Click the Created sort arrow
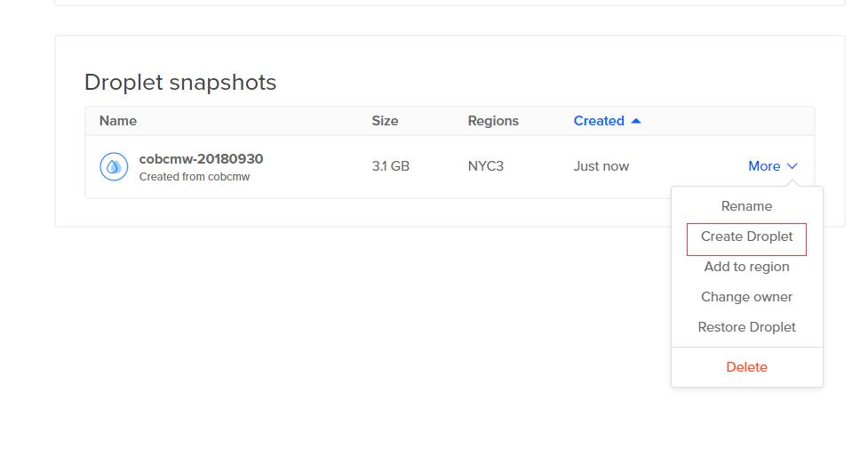Viewport: 868px width, 457px height. click(636, 121)
